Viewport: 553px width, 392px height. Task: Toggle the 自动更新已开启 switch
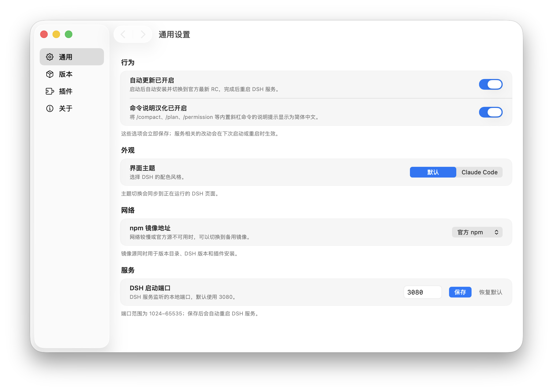coord(491,84)
